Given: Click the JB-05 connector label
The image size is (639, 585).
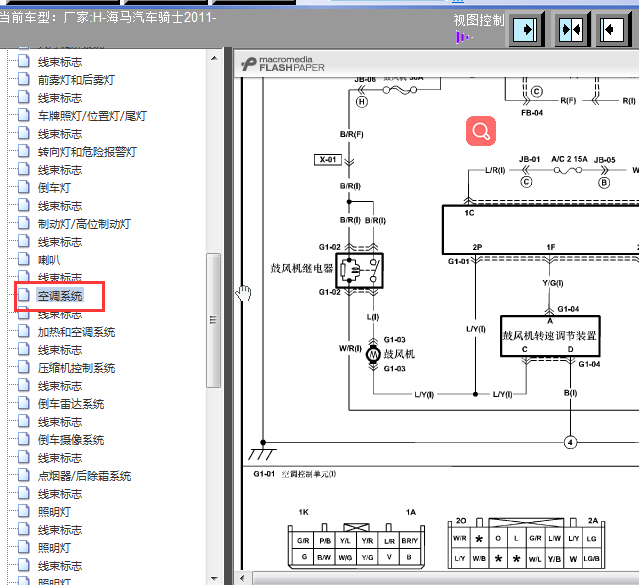Looking at the screenshot, I should point(604,160).
